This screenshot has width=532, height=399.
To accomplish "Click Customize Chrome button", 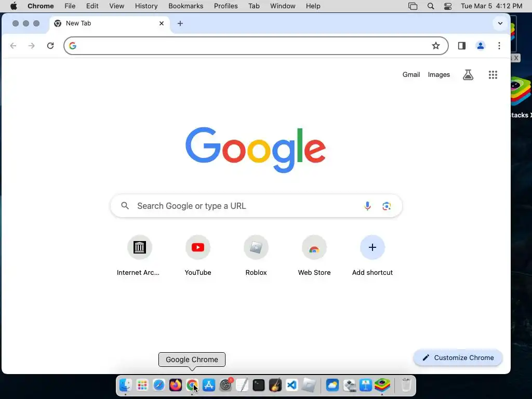I will (x=458, y=357).
